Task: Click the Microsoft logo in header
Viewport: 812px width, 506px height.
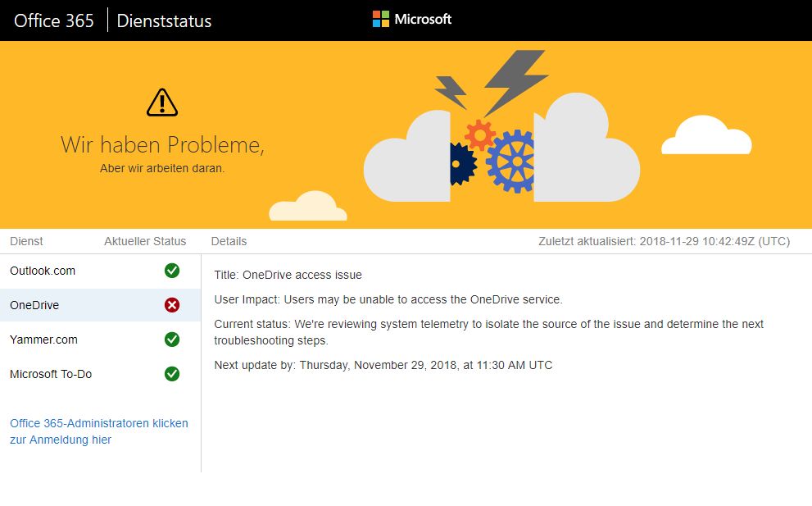Action: [411, 19]
